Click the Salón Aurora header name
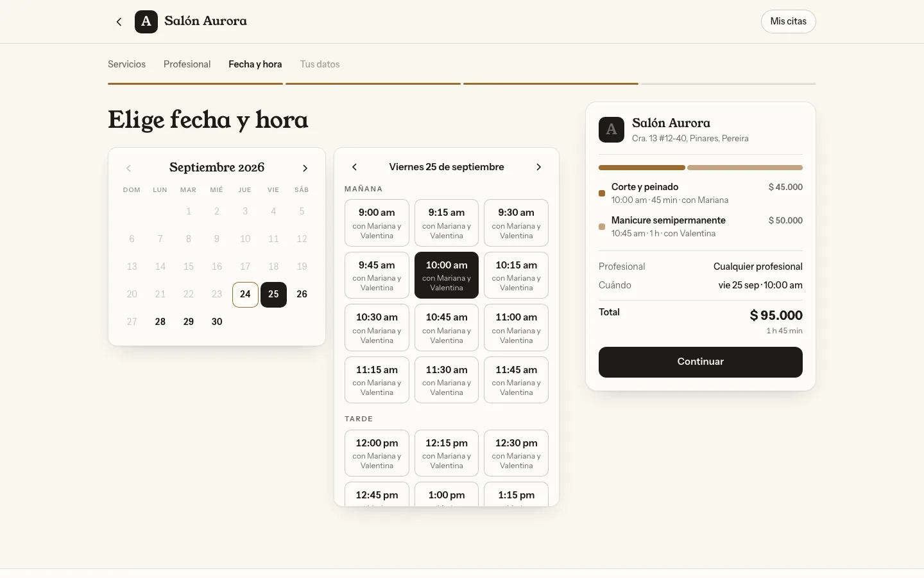The height and width of the screenshot is (578, 924). tap(205, 21)
